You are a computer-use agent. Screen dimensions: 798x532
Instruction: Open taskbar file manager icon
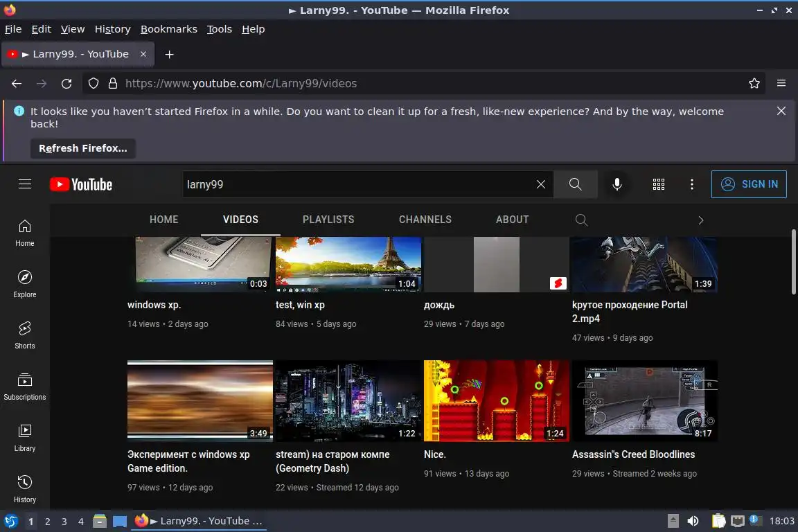[x=100, y=521]
